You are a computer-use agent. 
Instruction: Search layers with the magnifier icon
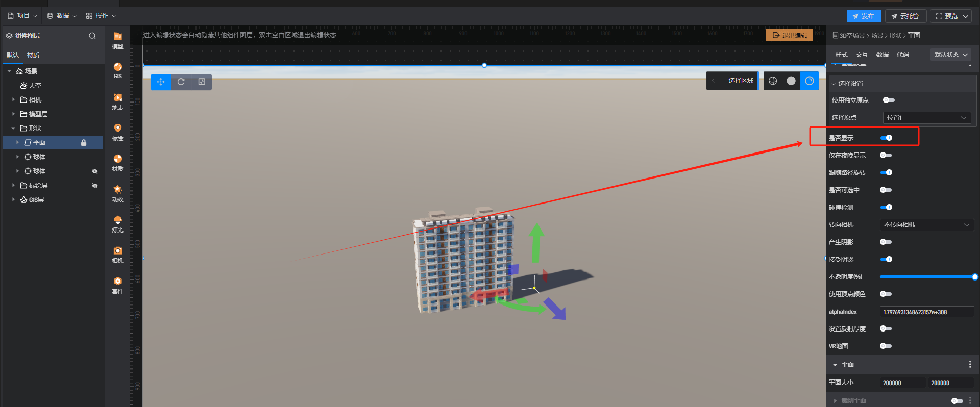(92, 36)
